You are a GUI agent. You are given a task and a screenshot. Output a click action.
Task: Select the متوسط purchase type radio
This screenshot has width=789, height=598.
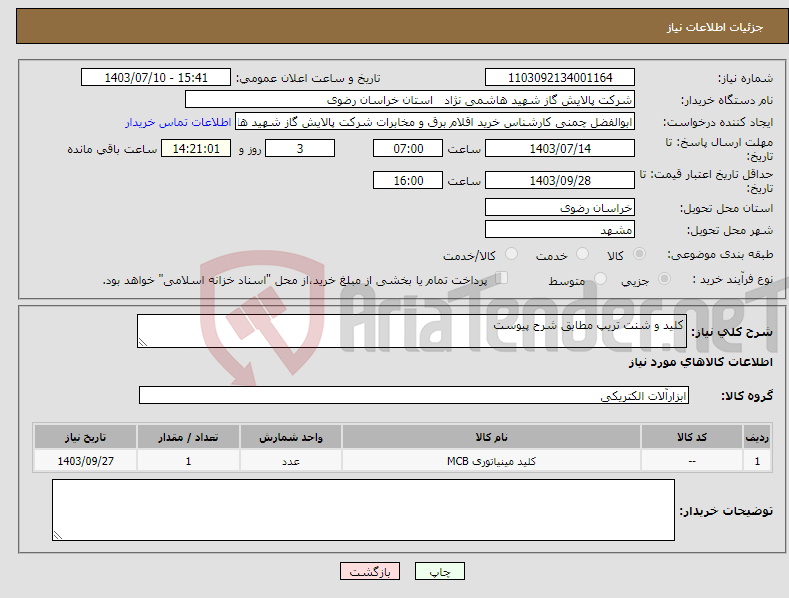(600, 278)
